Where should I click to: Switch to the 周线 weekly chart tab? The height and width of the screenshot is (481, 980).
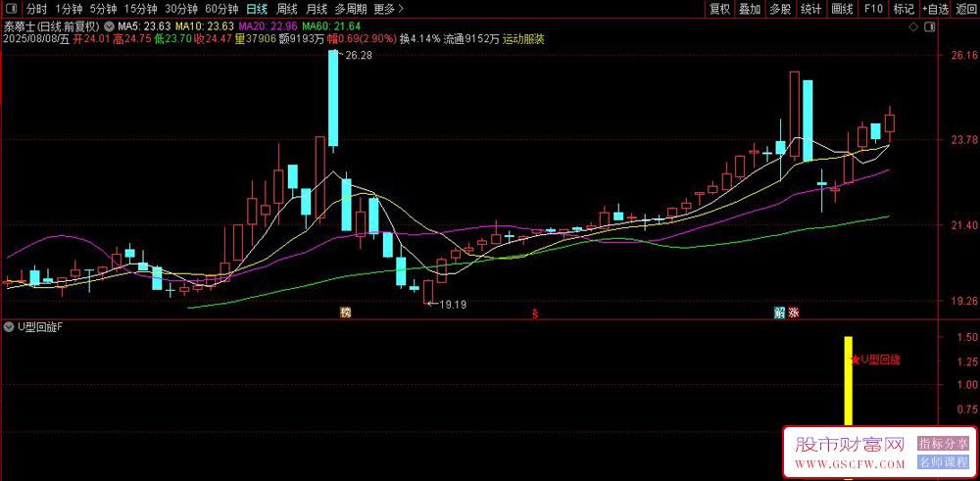tap(286, 9)
